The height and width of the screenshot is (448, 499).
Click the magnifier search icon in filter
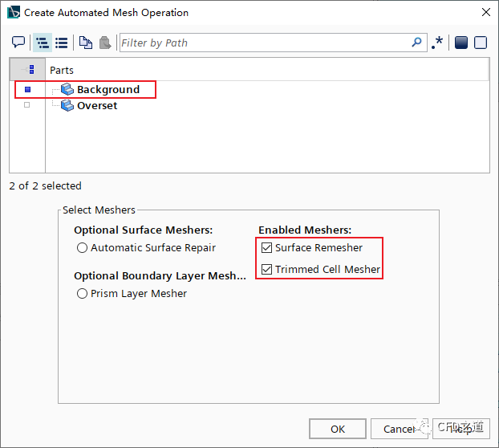pos(416,42)
